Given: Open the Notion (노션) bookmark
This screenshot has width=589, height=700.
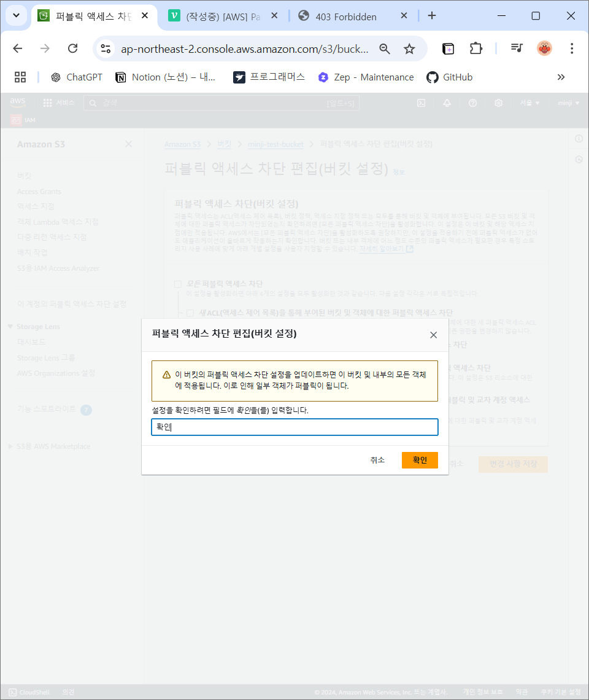Looking at the screenshot, I should pyautogui.click(x=165, y=77).
